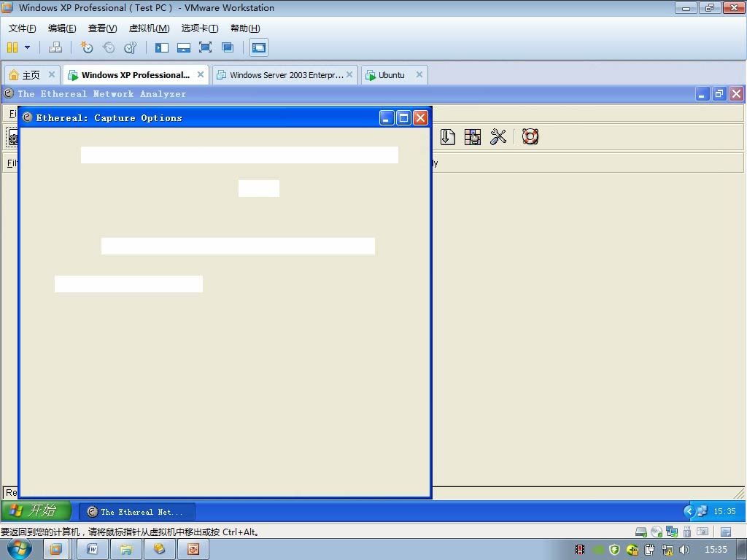Take a snapshot with the clock-star icon

coord(87,47)
